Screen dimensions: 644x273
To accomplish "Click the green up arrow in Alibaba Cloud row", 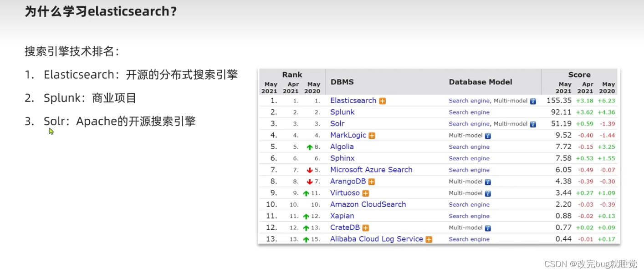I will tap(306, 239).
